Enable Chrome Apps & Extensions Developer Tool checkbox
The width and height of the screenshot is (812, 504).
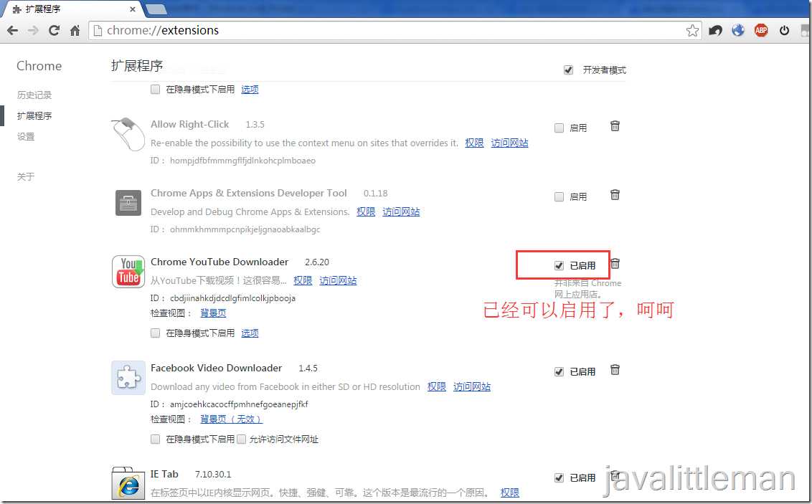(559, 196)
